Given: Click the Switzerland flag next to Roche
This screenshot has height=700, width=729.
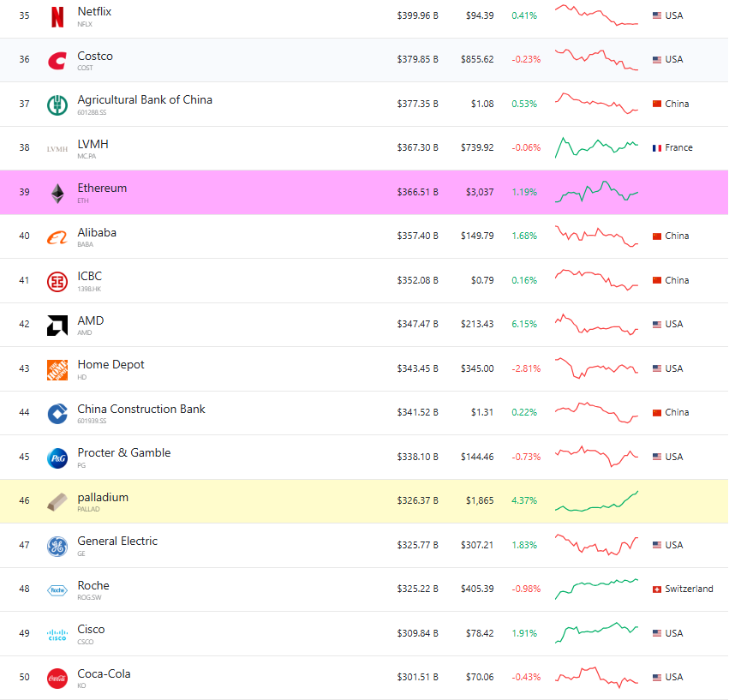Looking at the screenshot, I should tap(657, 589).
